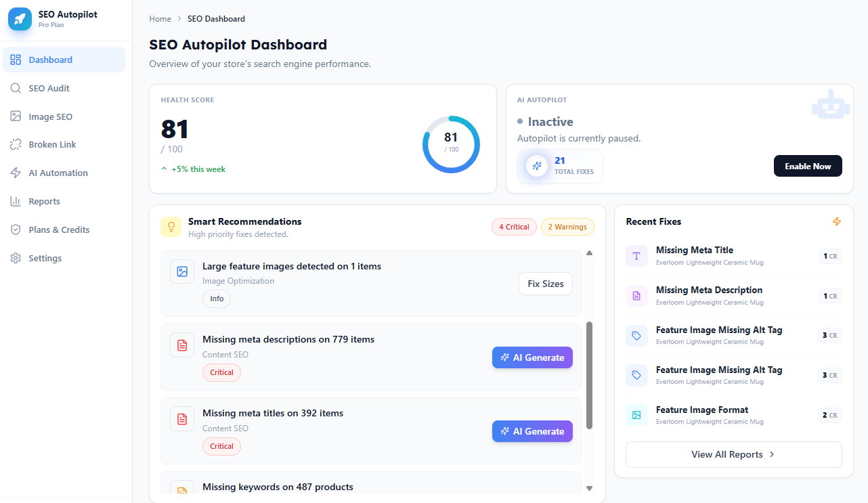Click the document icon beside Missing meta titles
Screen dimensions: 868x503
click(182, 419)
